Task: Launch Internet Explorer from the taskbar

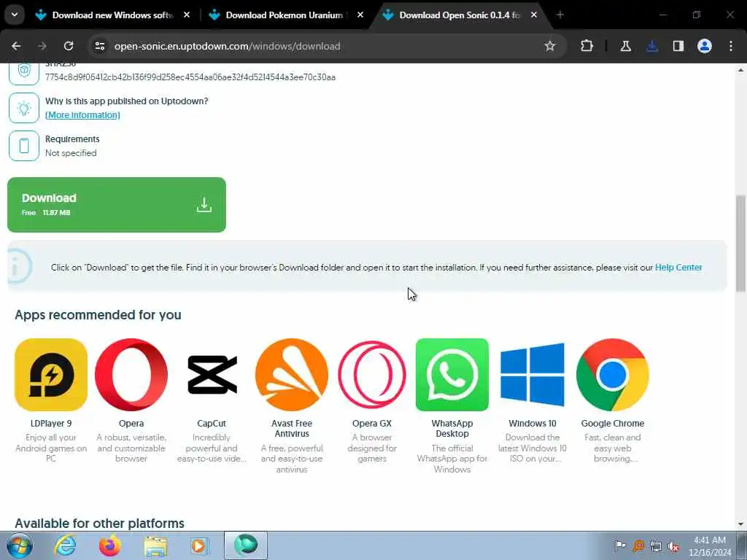Action: coord(65,545)
